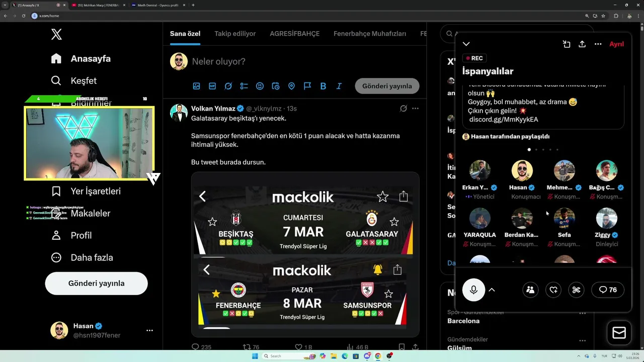Open Volkan Yılmaz profile name
This screenshot has height=362, width=644.
(213, 109)
